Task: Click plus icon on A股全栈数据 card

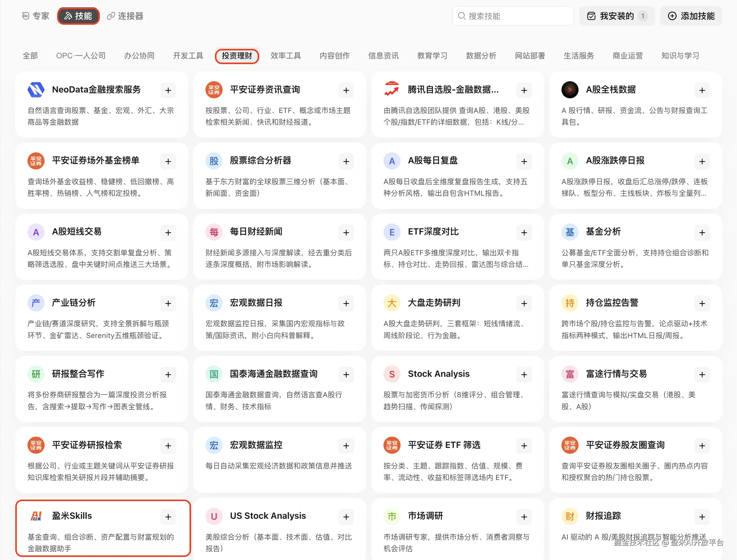Action: coord(702,90)
